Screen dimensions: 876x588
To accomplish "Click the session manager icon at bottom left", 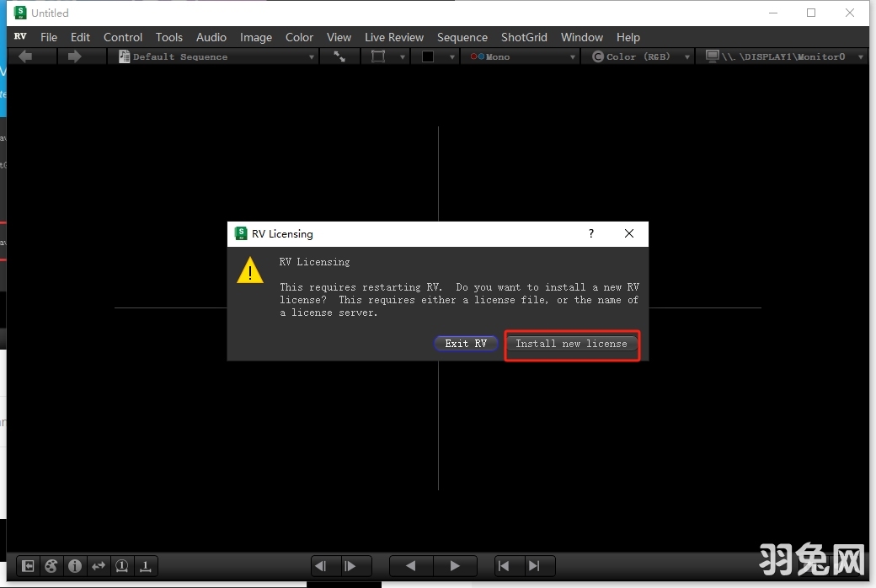I will (x=28, y=566).
